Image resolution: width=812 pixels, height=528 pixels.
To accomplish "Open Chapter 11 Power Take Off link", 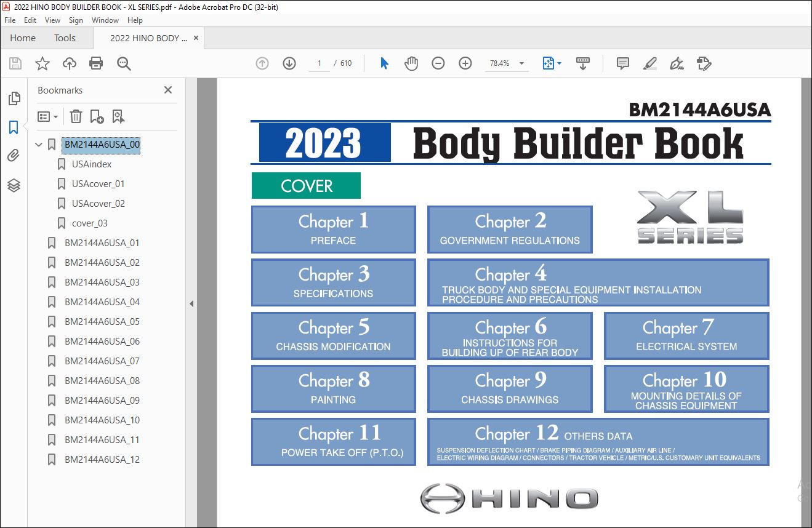I will pos(334,442).
